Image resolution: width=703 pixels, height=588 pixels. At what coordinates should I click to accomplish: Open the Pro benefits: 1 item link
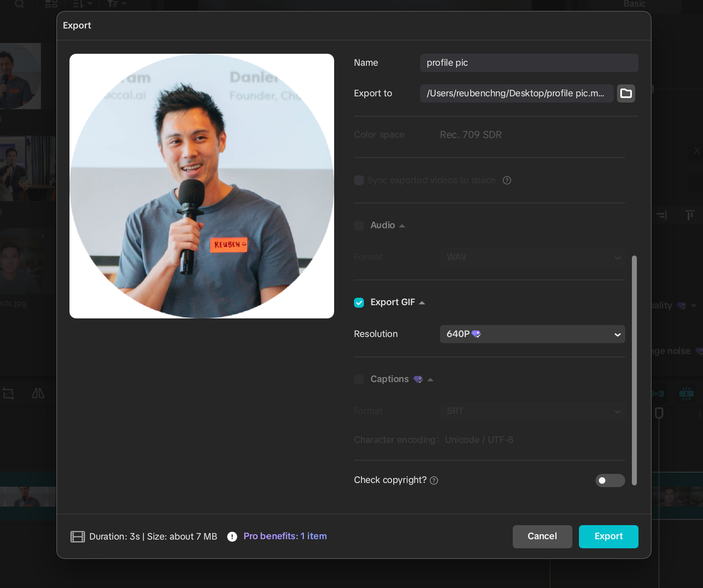click(285, 536)
